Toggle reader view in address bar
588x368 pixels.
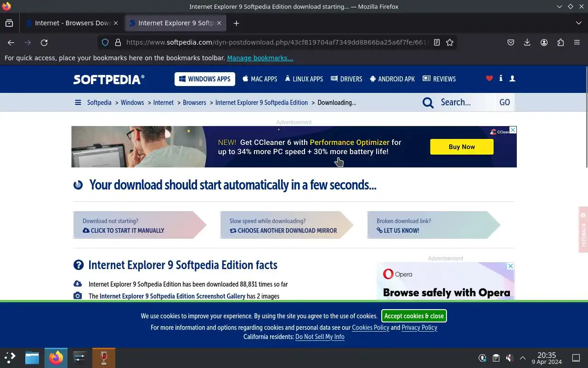[437, 42]
